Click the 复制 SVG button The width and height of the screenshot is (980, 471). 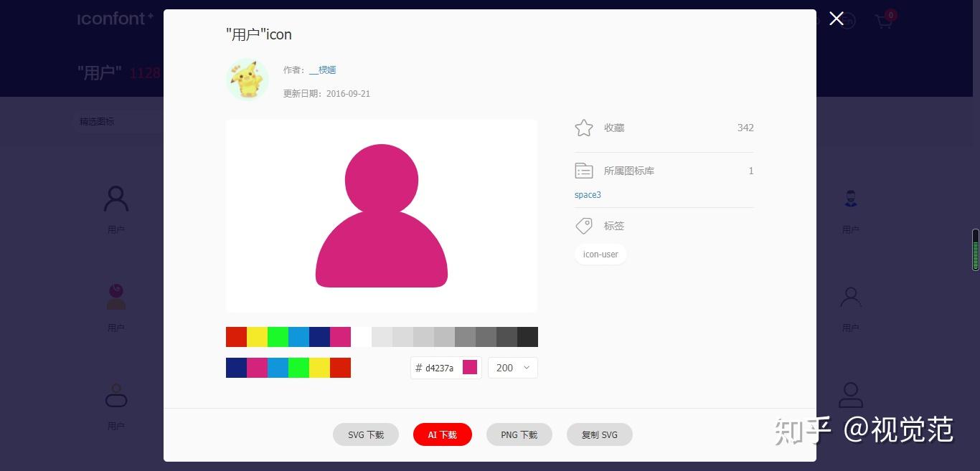(x=600, y=434)
